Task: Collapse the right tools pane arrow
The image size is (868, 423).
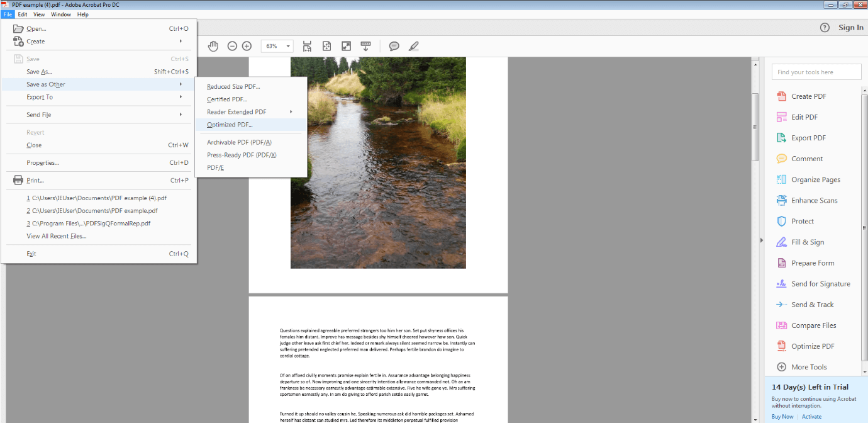Action: tap(762, 240)
